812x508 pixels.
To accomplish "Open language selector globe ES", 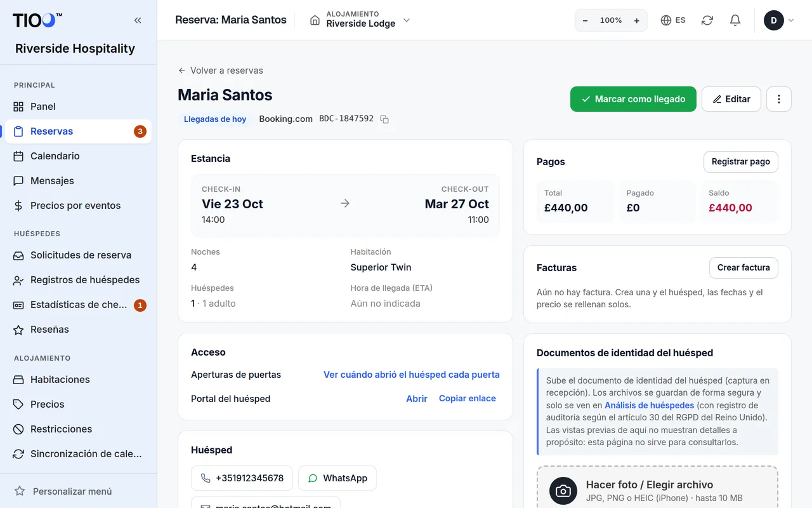I will pyautogui.click(x=673, y=20).
